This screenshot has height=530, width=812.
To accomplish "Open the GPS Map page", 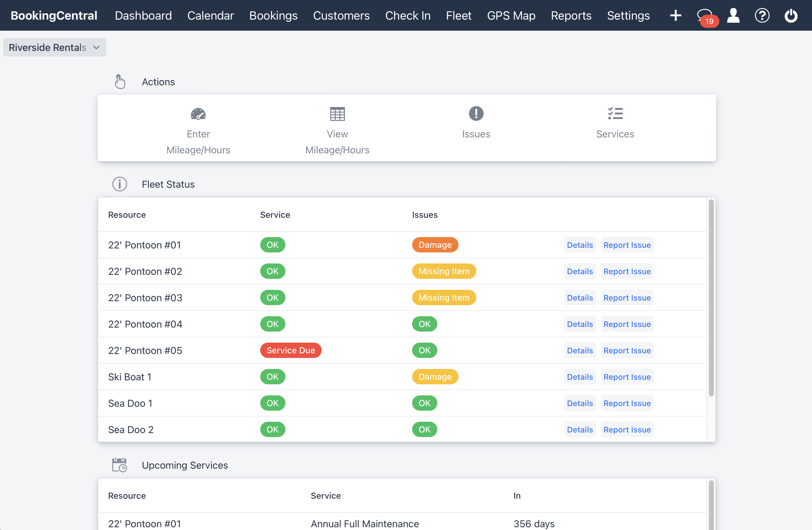I will (x=511, y=15).
